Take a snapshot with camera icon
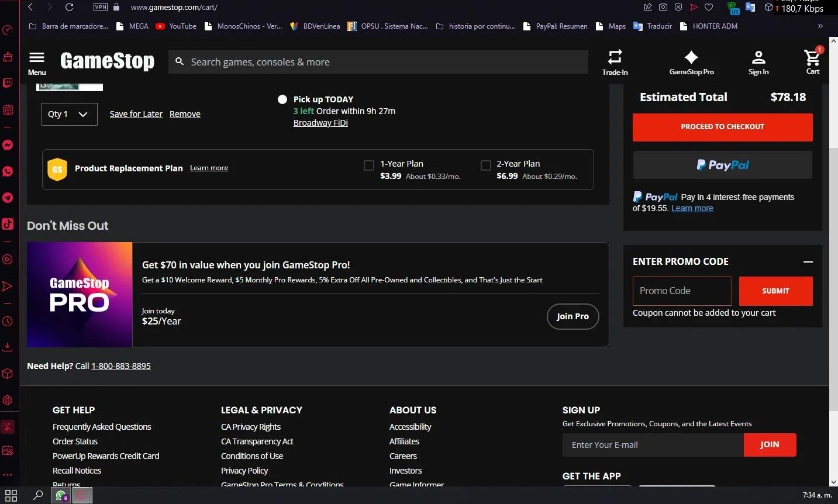 pyautogui.click(x=663, y=7)
